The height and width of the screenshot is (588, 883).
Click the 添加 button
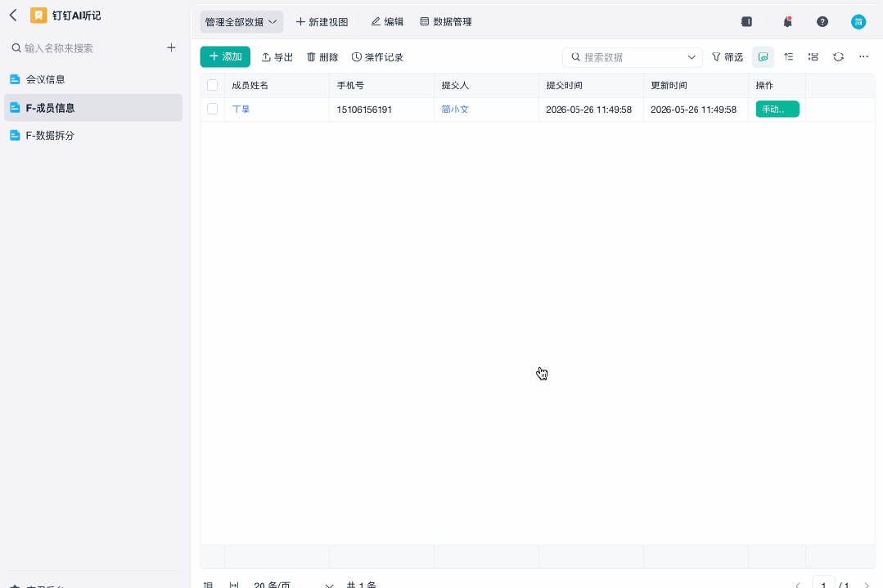[225, 56]
